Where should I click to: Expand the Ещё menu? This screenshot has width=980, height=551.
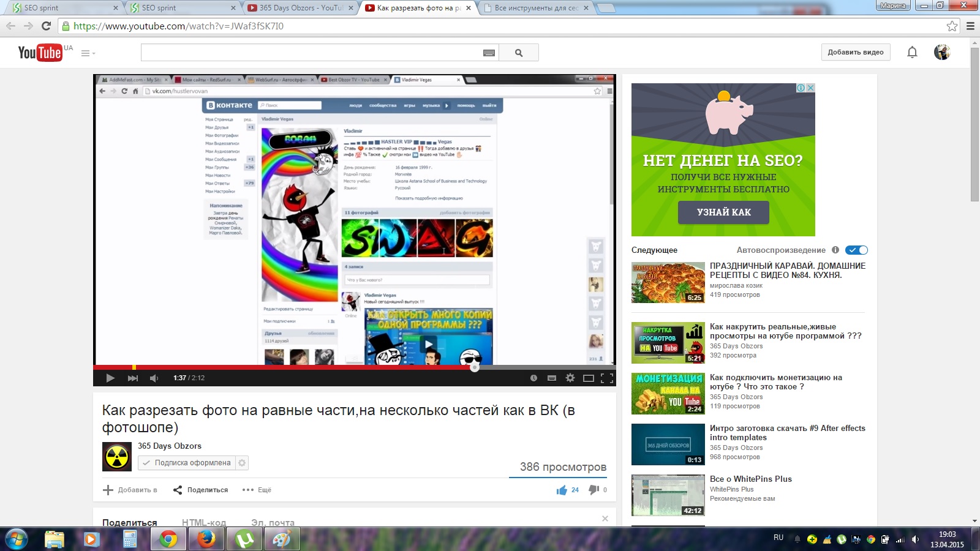click(257, 490)
